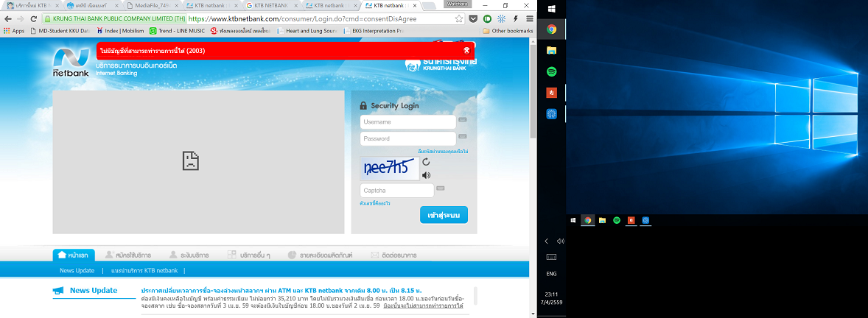Show hidden tray icons chevron
This screenshot has height=318, width=868.
pyautogui.click(x=547, y=241)
